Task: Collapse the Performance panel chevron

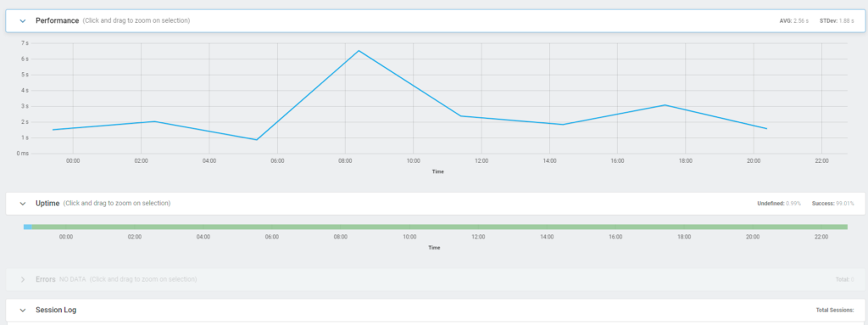Action: (x=23, y=20)
